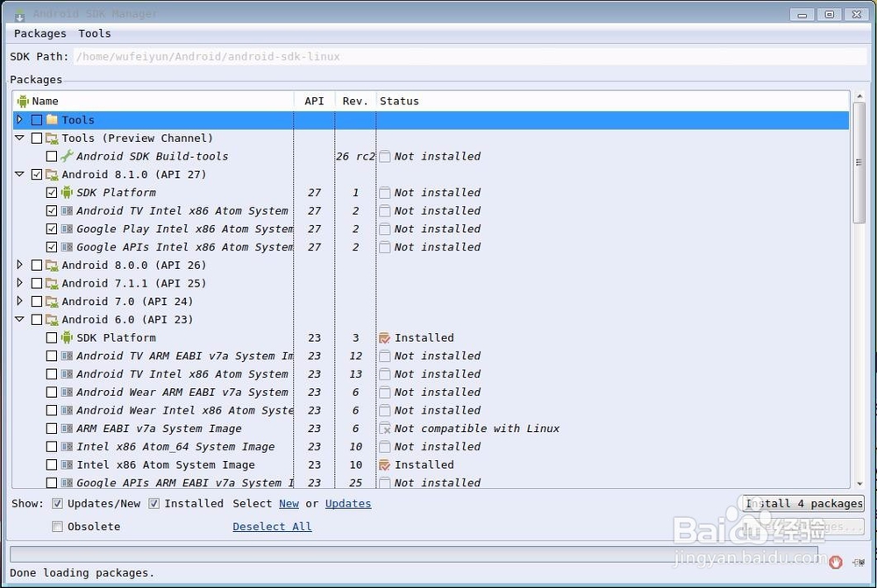Enable the Obsolete show filter
The height and width of the screenshot is (588, 877).
pyautogui.click(x=57, y=527)
